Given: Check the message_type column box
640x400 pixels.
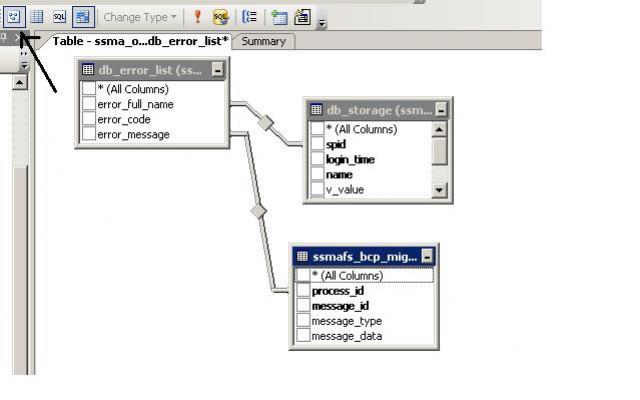Looking at the screenshot, I should 303,321.
